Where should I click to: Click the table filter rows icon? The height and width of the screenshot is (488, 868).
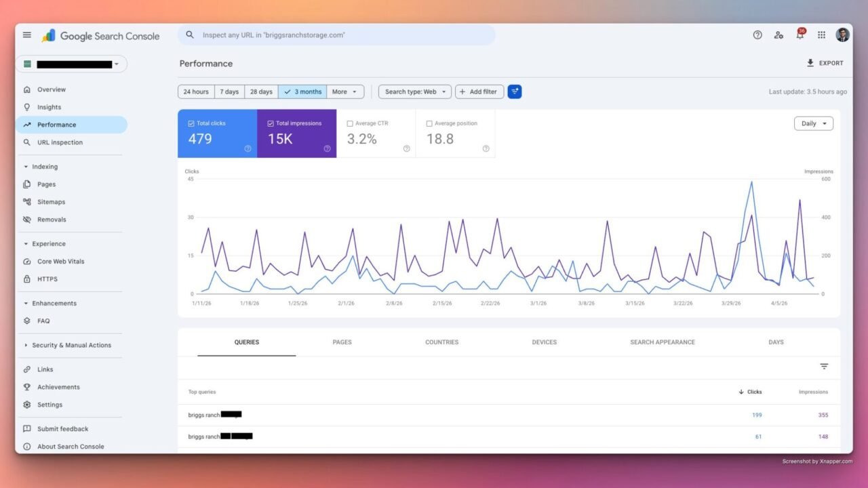[x=824, y=366]
